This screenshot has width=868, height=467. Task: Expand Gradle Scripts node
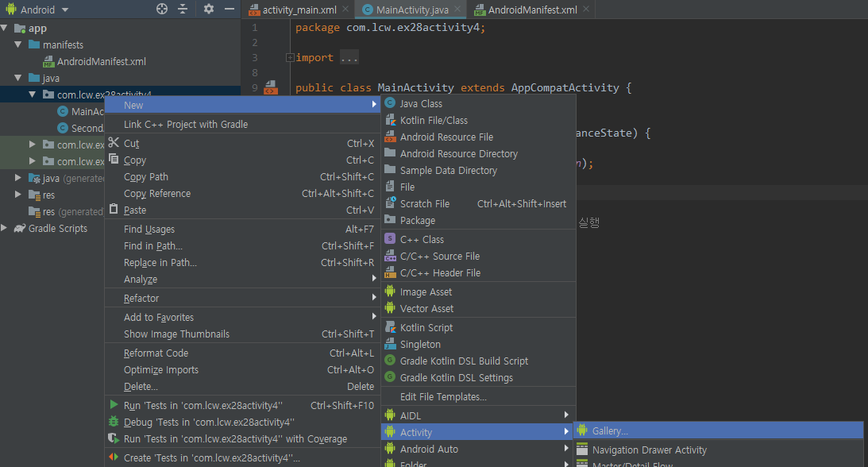pyautogui.click(x=5, y=227)
